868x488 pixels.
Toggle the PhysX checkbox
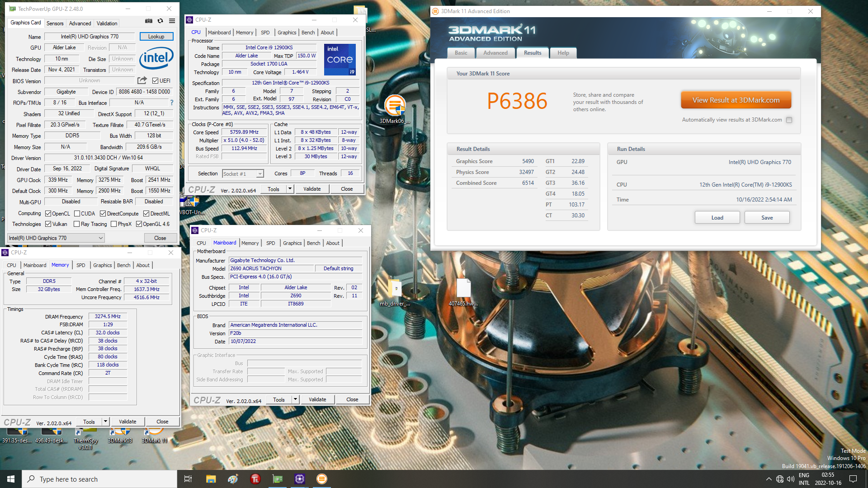tap(113, 224)
